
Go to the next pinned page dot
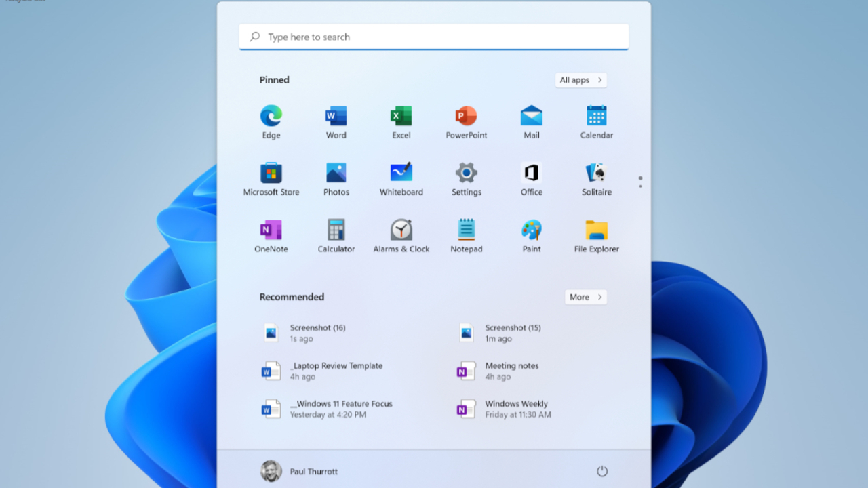640,186
